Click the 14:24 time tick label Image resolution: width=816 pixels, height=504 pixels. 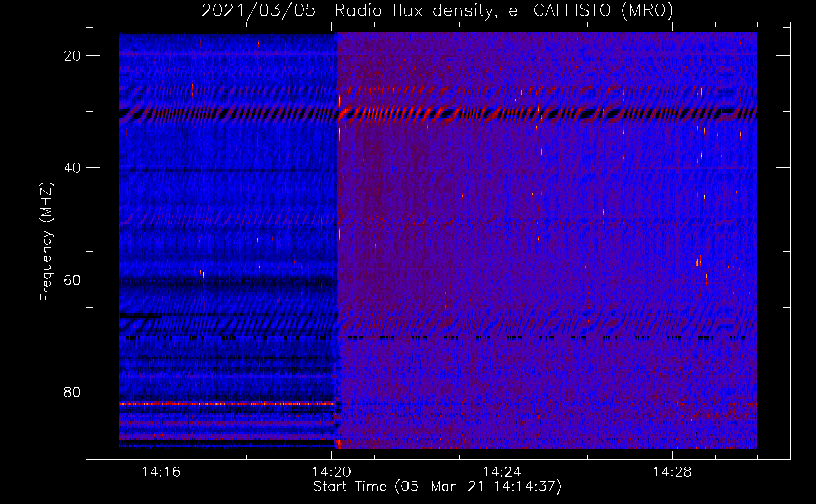502,472
